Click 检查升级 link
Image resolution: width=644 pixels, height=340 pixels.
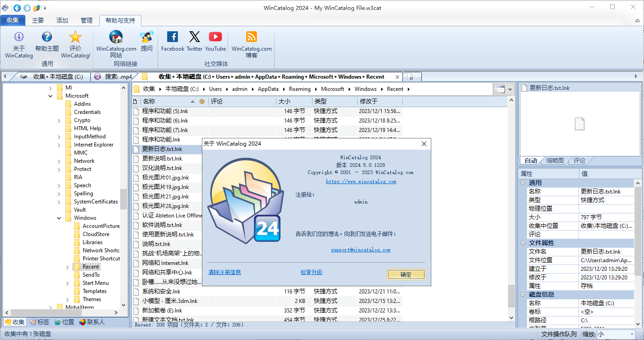312,272
